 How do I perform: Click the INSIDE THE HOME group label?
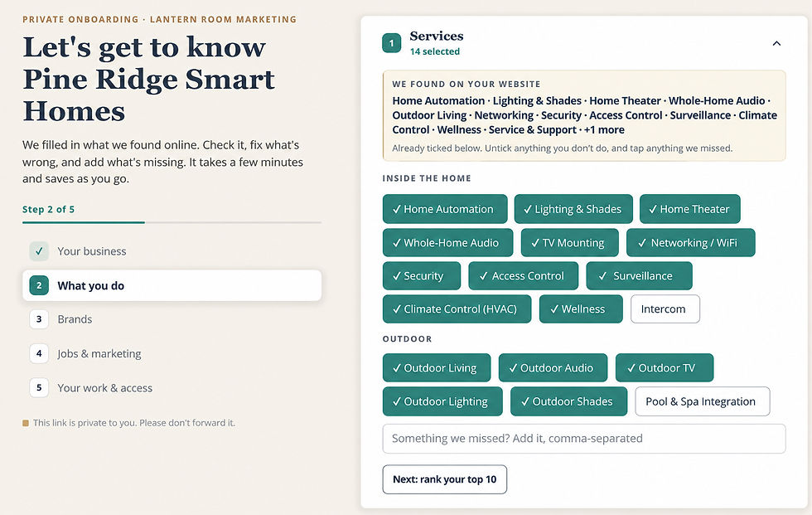(427, 178)
